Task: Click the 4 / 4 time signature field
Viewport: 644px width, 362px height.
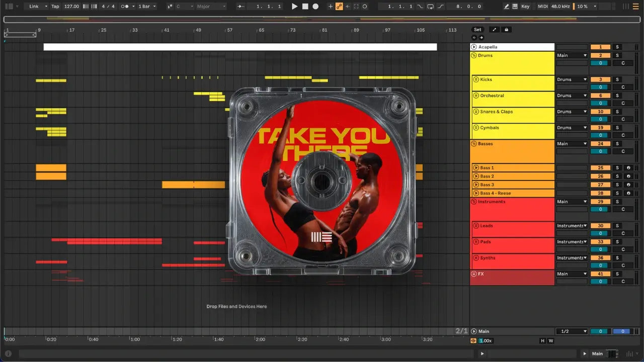Action: (107, 7)
